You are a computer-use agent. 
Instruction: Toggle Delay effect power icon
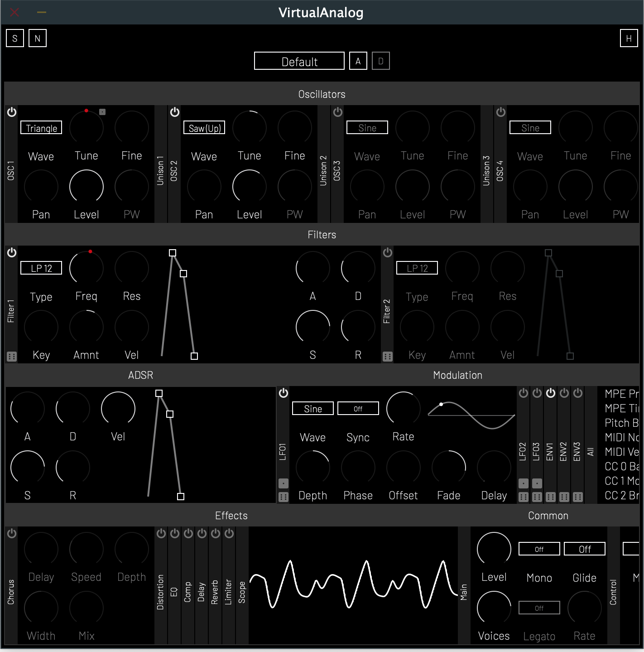pos(202,533)
